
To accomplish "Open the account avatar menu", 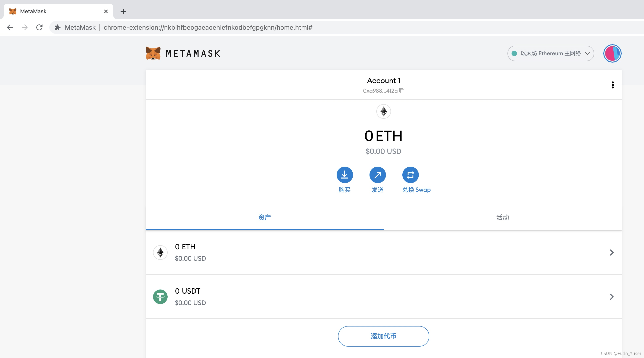I will coord(612,53).
